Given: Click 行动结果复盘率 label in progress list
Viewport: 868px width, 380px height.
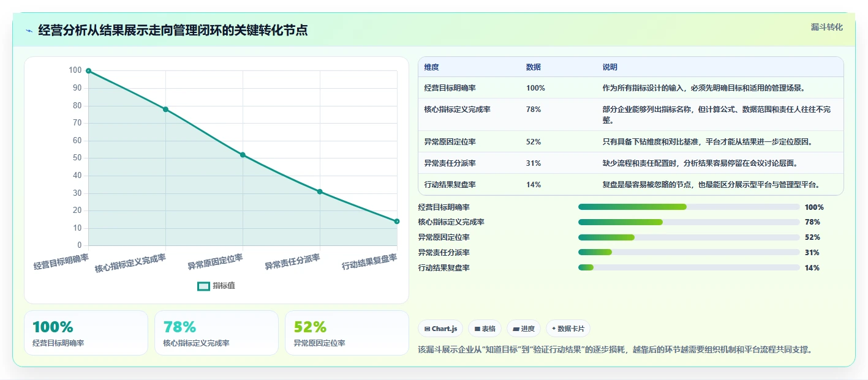Looking at the screenshot, I should (x=443, y=268).
